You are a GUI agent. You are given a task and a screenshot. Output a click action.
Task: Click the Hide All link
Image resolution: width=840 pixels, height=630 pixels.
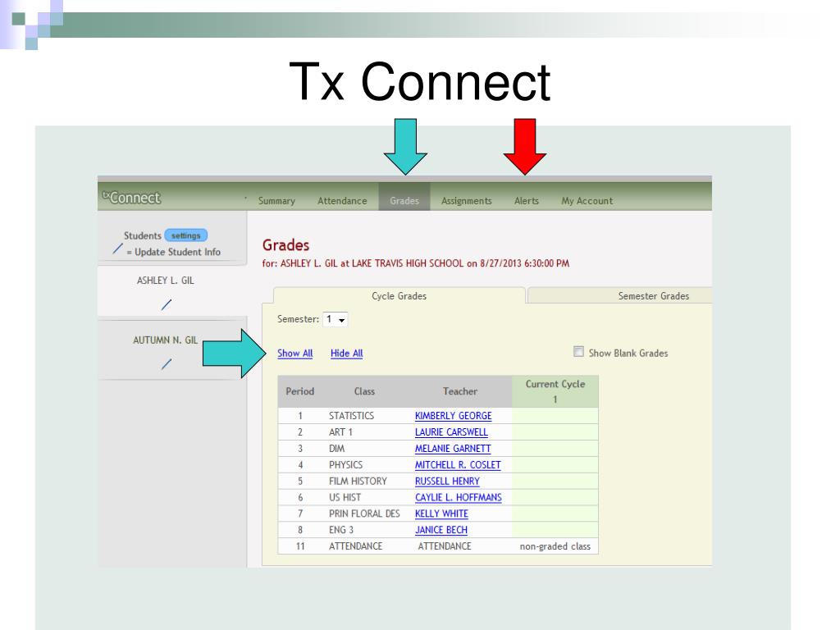347,353
